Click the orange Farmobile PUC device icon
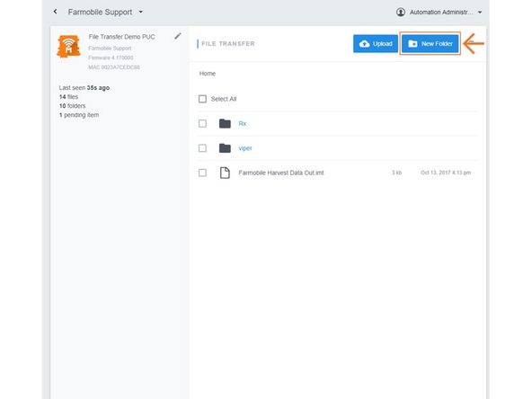The image size is (532, 399). (x=68, y=46)
